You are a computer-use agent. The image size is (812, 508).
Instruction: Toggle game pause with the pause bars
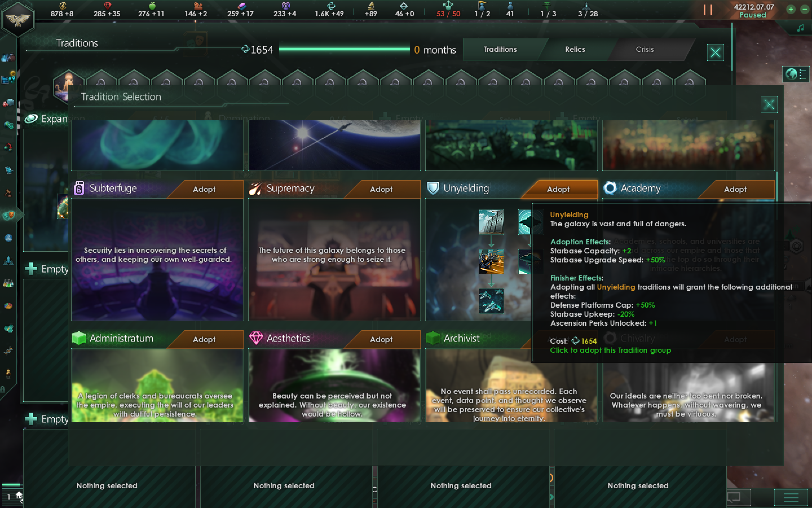coord(708,10)
